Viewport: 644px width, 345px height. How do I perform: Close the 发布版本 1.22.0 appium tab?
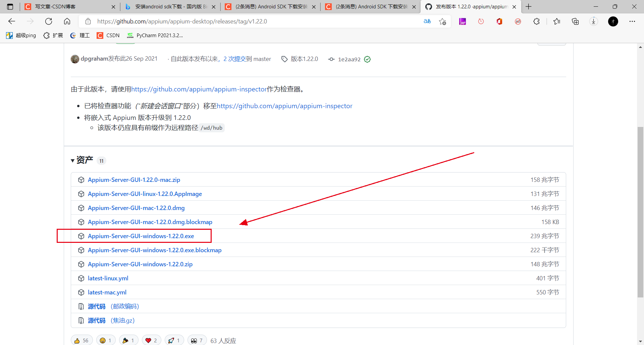coord(514,7)
